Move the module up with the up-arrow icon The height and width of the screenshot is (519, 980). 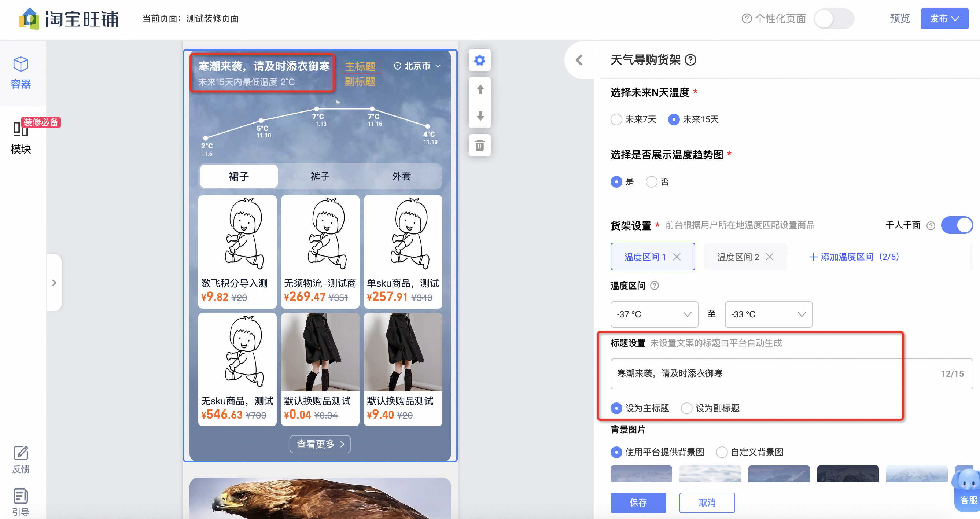tap(480, 89)
